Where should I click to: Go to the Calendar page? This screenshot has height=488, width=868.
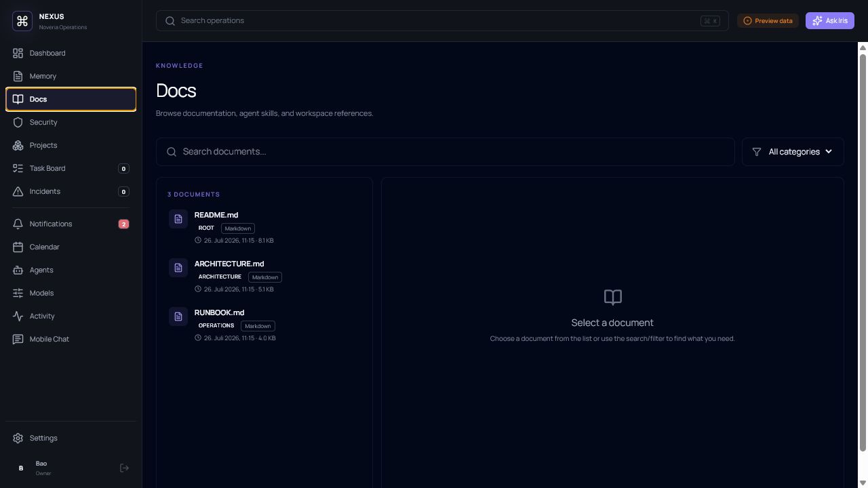click(x=71, y=247)
